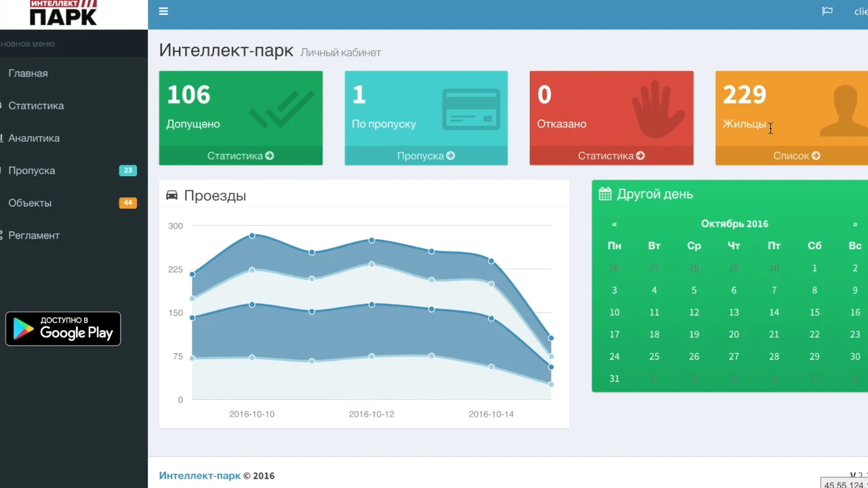Screen dimensions: 868x488
Task: Go to next month in calendar
Action: pyautogui.click(x=855, y=224)
